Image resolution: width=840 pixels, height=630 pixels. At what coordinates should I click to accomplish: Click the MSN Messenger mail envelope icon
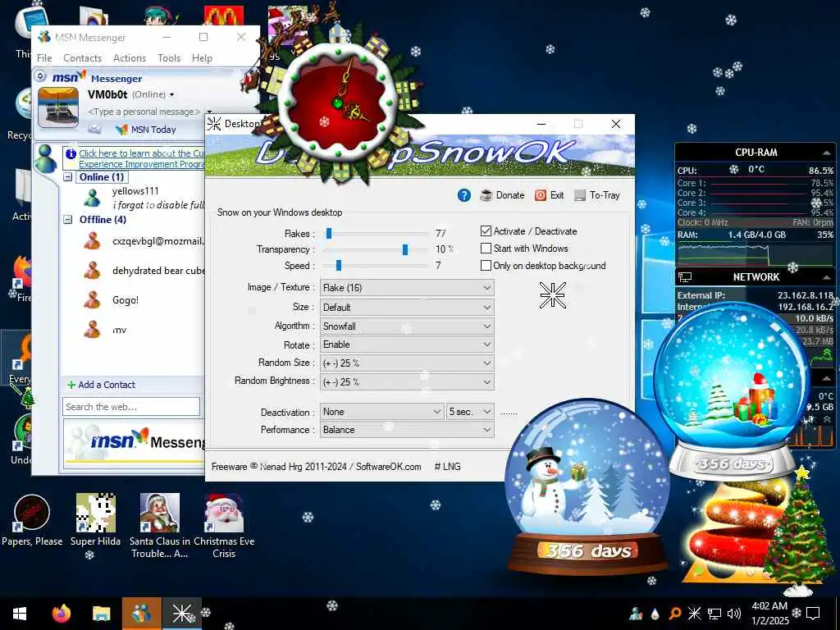(95, 129)
